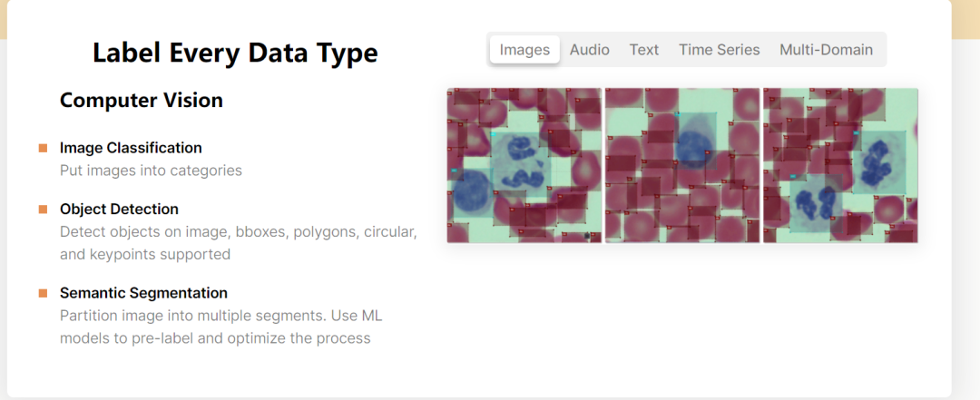Click the Label Every Data Type title
The image size is (980, 400).
tap(235, 54)
